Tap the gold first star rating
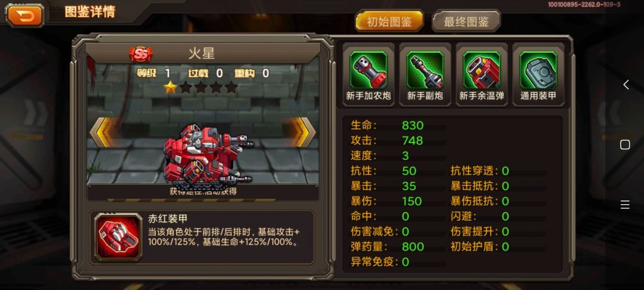The image size is (644, 290). pyautogui.click(x=170, y=87)
